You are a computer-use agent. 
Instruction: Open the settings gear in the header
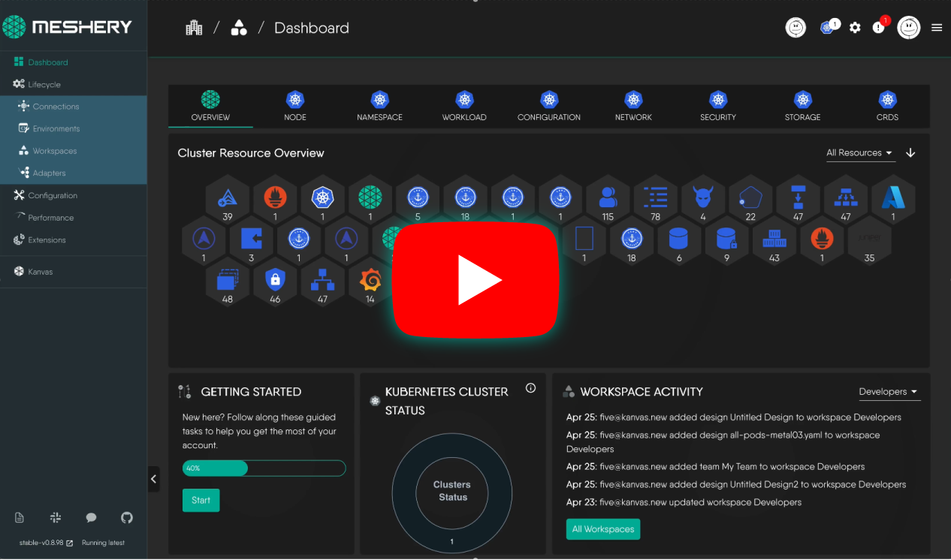855,27
